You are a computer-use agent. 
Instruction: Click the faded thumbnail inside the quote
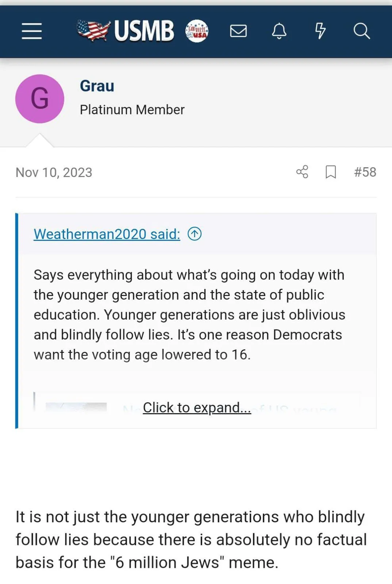click(76, 407)
